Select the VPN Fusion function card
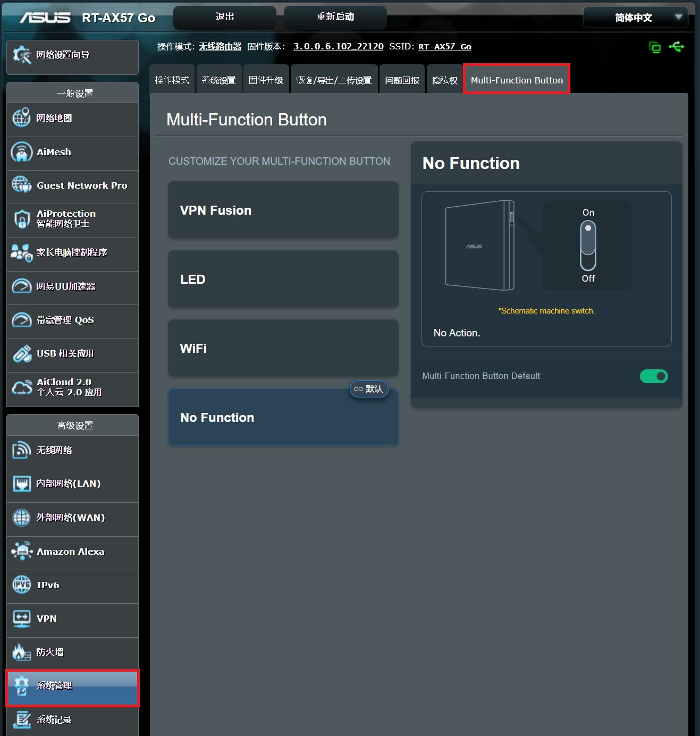The width and height of the screenshot is (700, 736). click(283, 210)
